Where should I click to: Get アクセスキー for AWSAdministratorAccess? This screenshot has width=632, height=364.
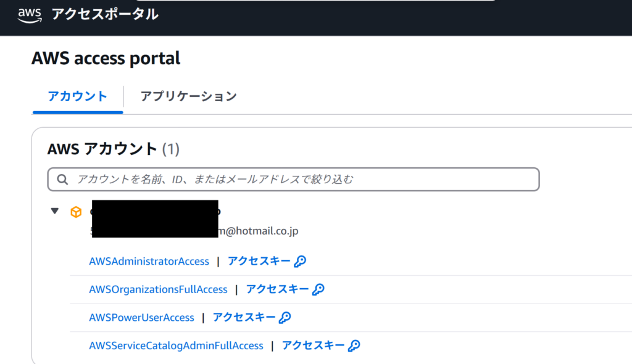[259, 261]
